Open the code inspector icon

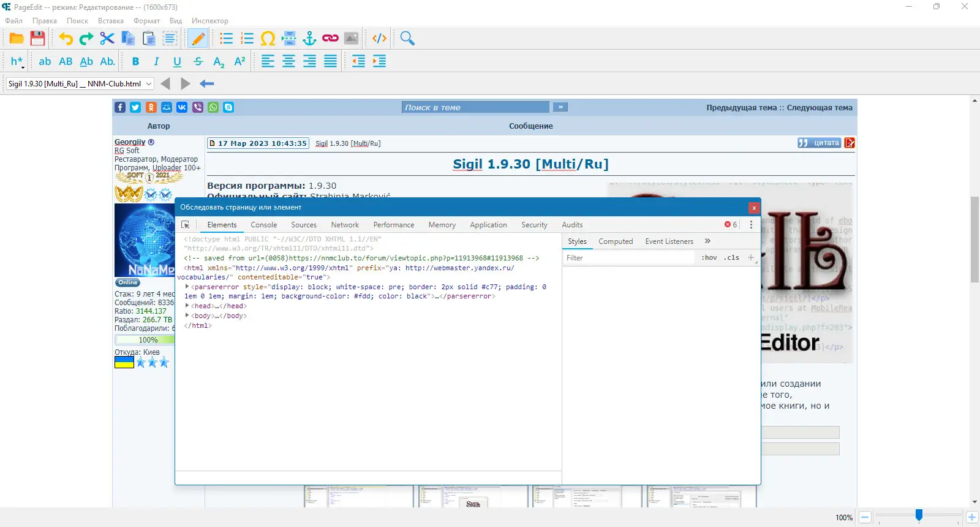point(379,39)
